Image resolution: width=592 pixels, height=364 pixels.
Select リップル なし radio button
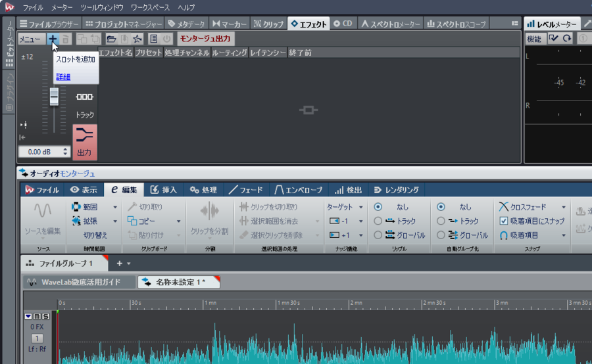pyautogui.click(x=378, y=207)
